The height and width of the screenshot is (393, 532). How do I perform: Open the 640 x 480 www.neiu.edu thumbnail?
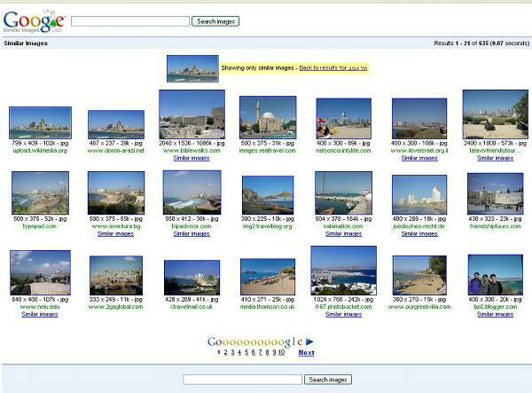coord(40,272)
